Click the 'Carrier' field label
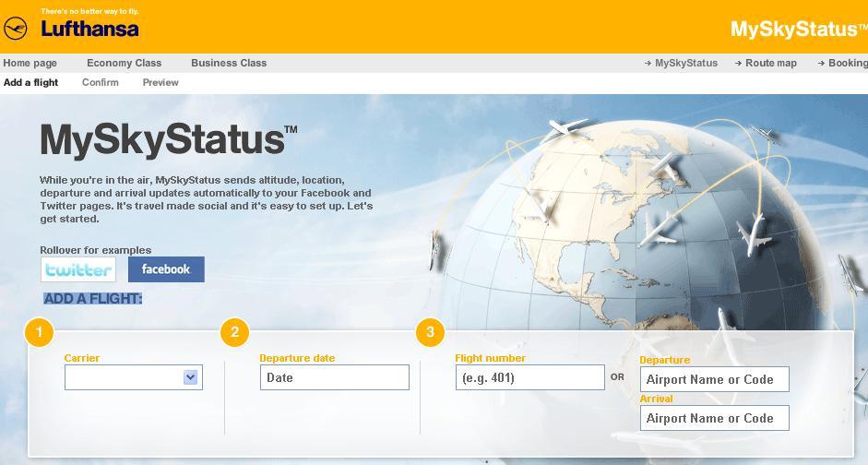The image size is (868, 465). pyautogui.click(x=82, y=358)
